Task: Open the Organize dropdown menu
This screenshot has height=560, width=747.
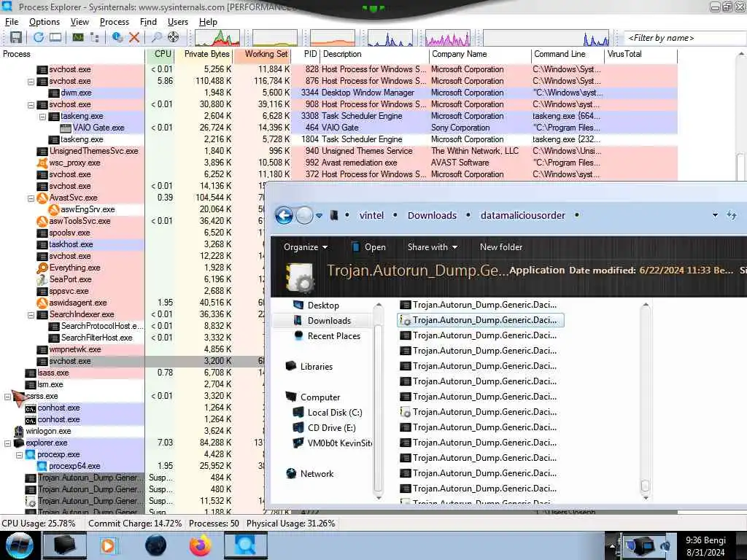Action: point(306,247)
